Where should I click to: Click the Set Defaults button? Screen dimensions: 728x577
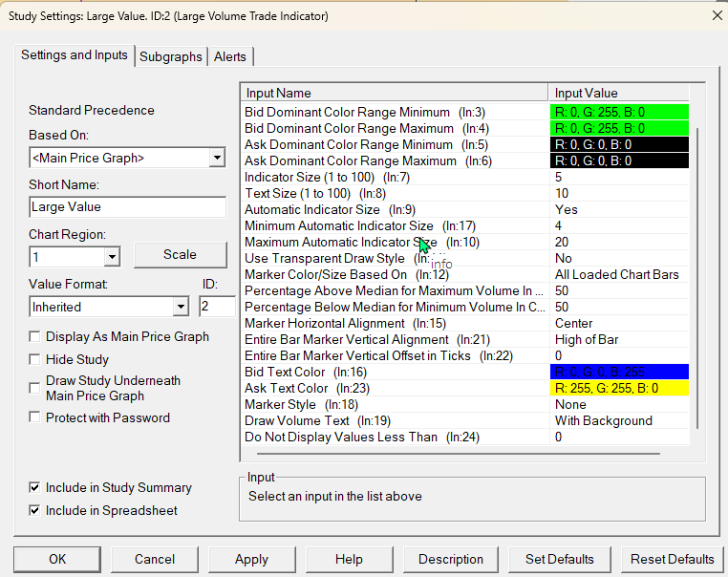point(560,559)
